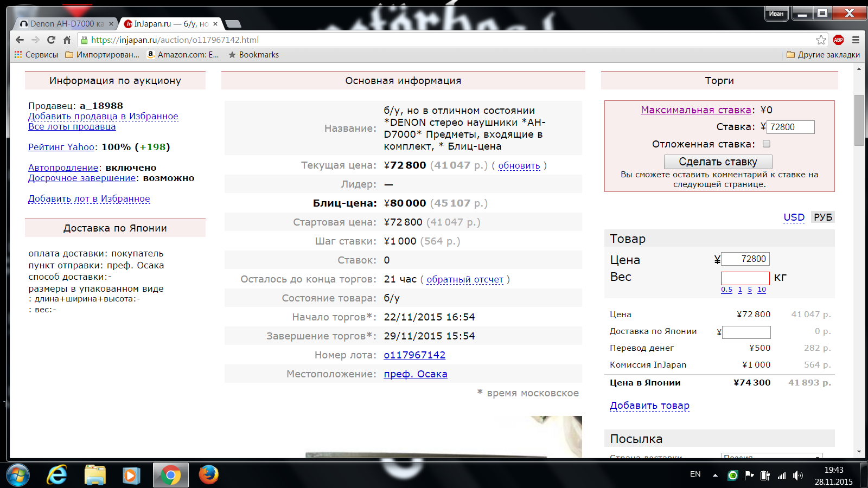Open a new tab button

click(233, 24)
